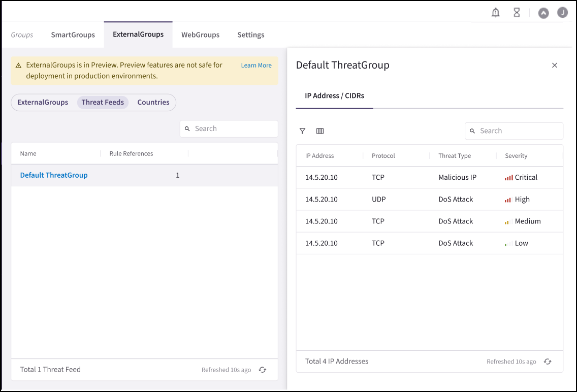Click the hourglass activity icon
577x392 pixels.
[517, 12]
